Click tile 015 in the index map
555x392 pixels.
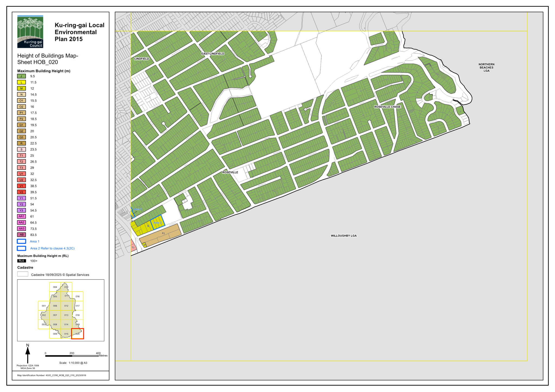tap(66, 334)
